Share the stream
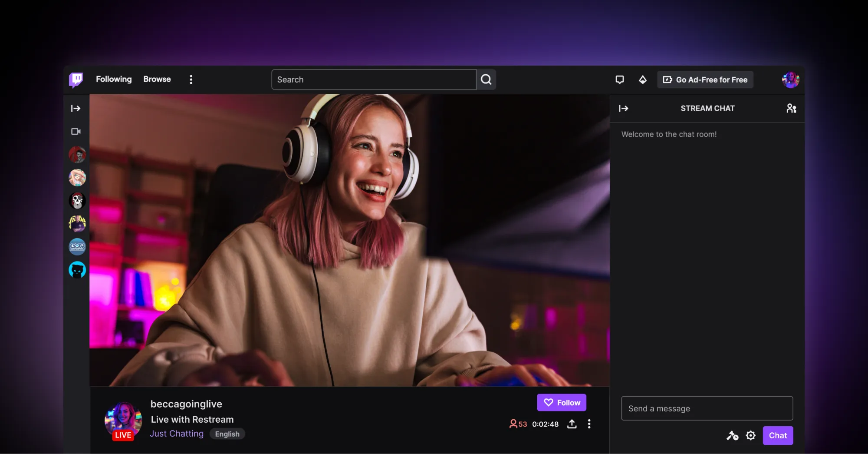868x454 pixels. [x=572, y=424]
